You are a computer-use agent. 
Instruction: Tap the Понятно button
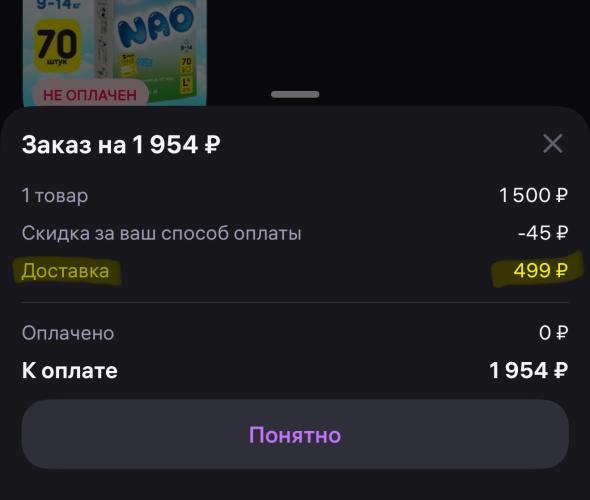(x=295, y=434)
